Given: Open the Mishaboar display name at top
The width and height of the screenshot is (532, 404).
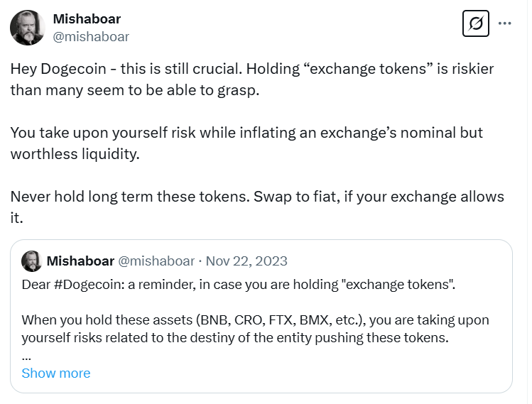Looking at the screenshot, I should tap(87, 19).
